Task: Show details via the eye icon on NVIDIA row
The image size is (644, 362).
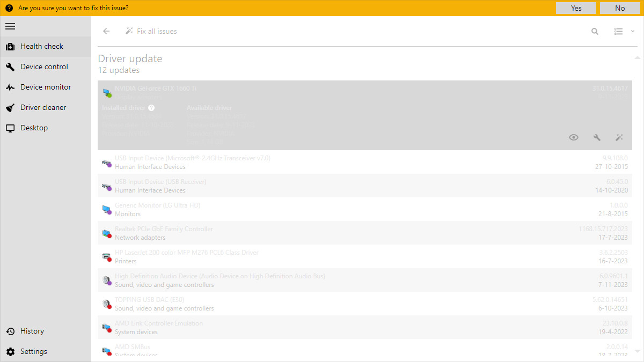Action: [573, 137]
